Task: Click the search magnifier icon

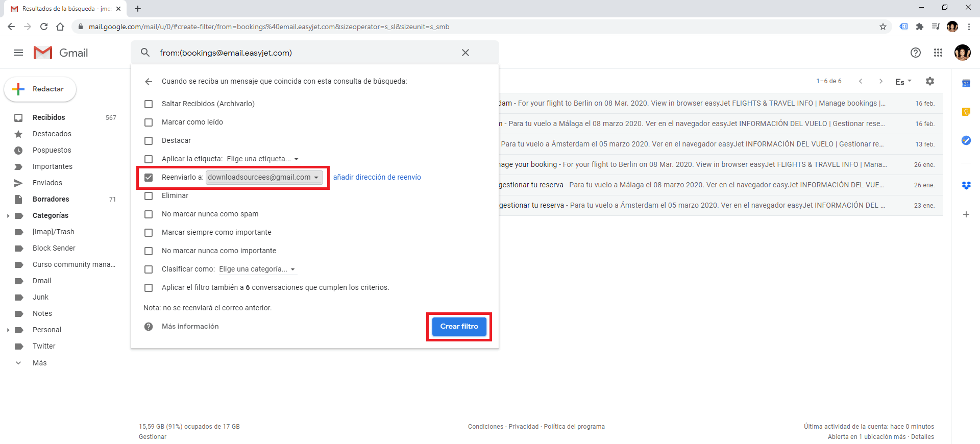Action: click(x=145, y=53)
